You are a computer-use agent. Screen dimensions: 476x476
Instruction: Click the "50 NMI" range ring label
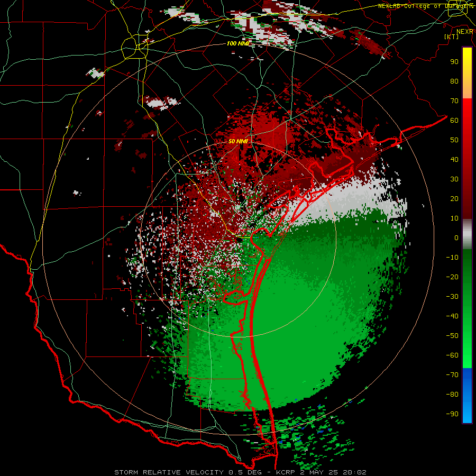(x=238, y=141)
